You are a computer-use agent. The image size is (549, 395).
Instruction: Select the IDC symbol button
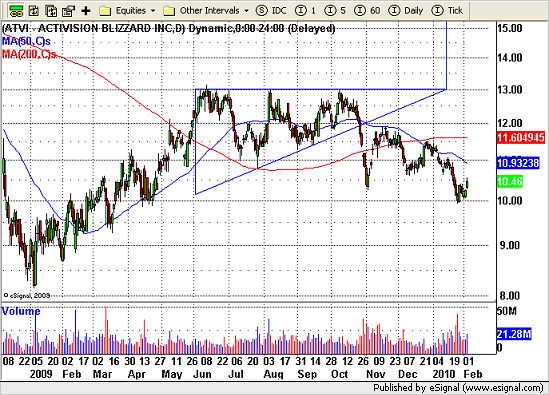271,11
